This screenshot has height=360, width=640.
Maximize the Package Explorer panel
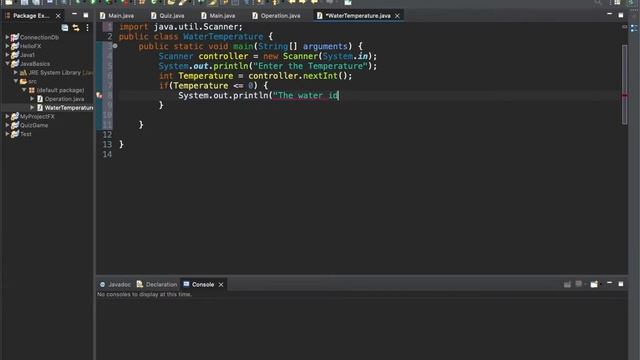point(86,15)
